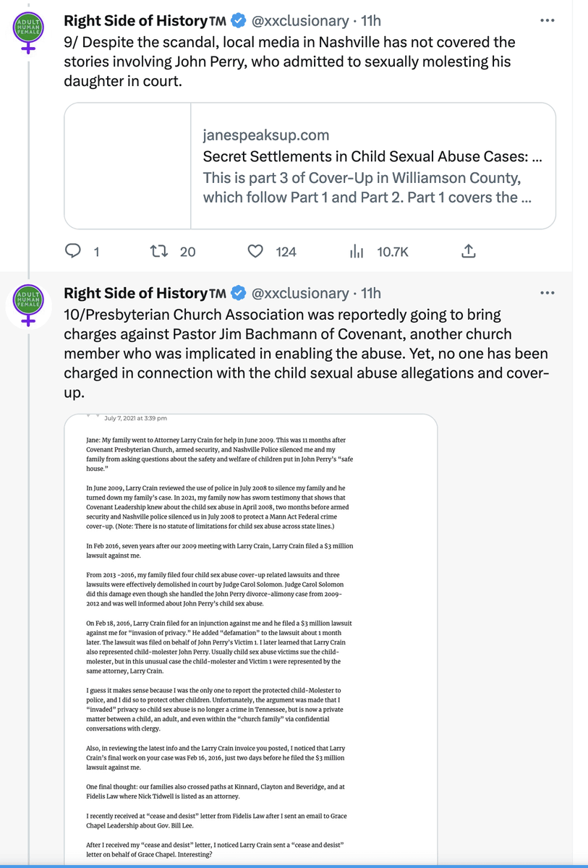Click the verified badge on tweet 10

click(239, 293)
